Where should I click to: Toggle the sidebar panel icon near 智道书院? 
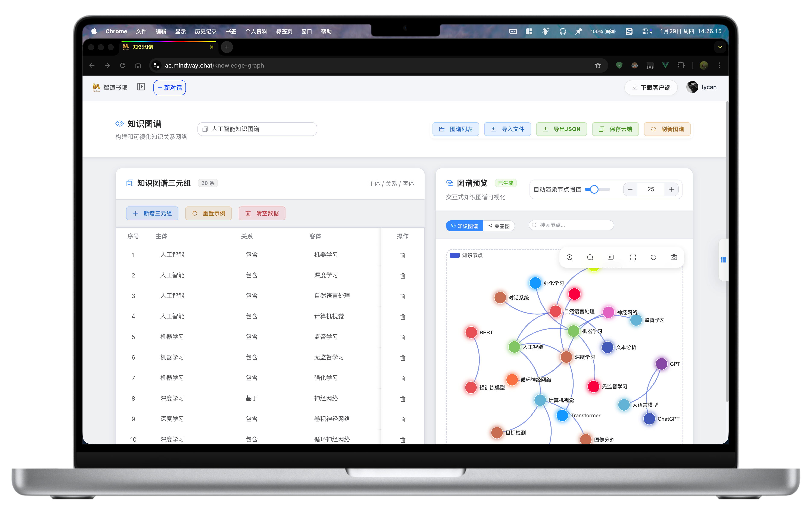(x=141, y=87)
